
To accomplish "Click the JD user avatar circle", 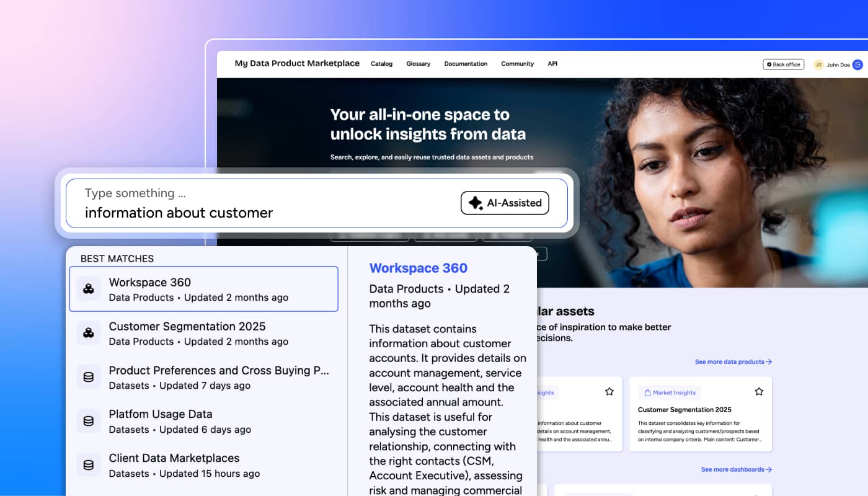I will point(818,64).
